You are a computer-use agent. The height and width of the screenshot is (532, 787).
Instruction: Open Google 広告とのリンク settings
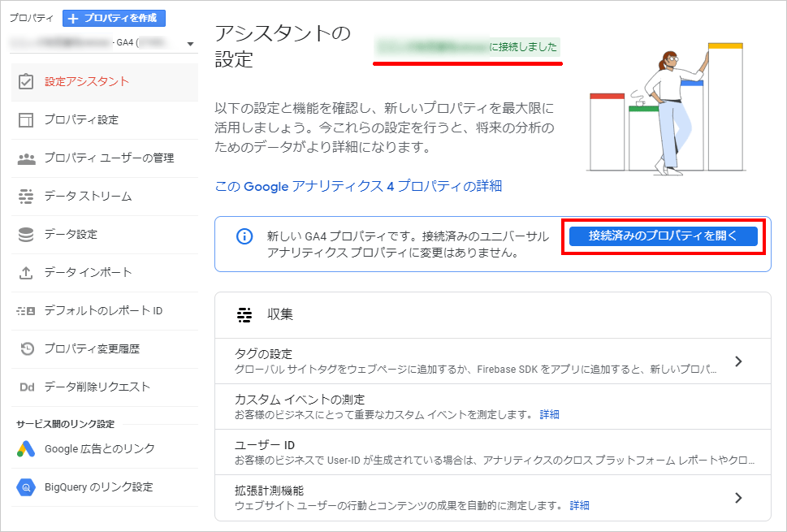[105, 448]
